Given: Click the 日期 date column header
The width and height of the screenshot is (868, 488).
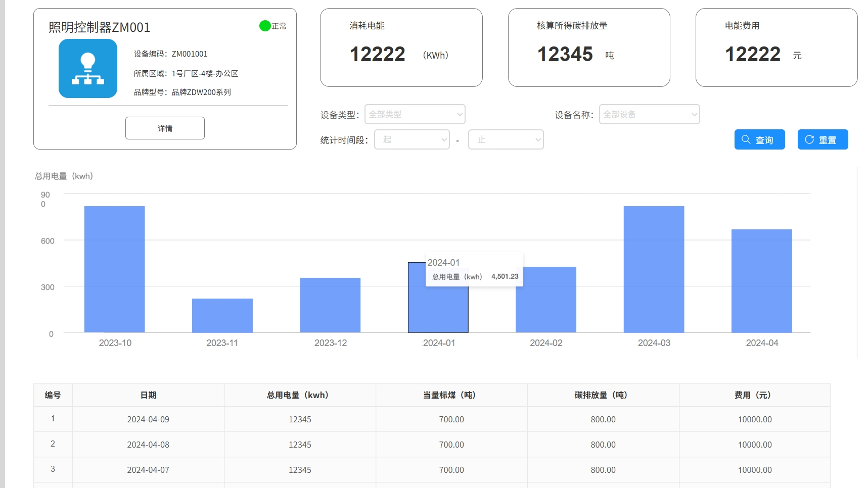Looking at the screenshot, I should tap(148, 395).
